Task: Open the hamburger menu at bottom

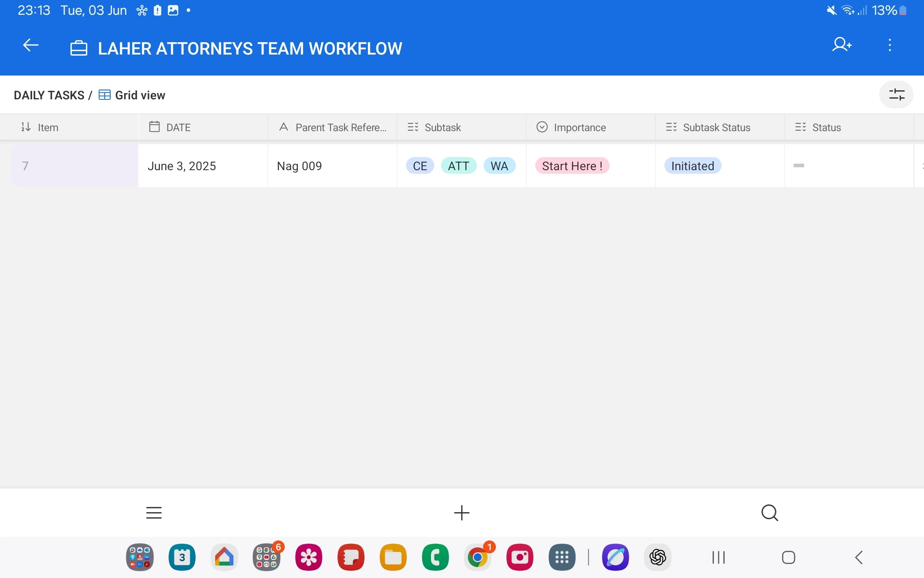Action: 154,513
